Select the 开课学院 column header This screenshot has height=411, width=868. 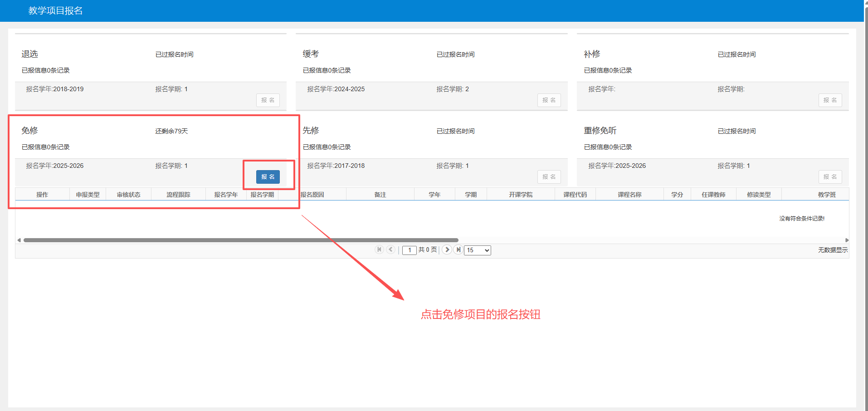tap(521, 195)
